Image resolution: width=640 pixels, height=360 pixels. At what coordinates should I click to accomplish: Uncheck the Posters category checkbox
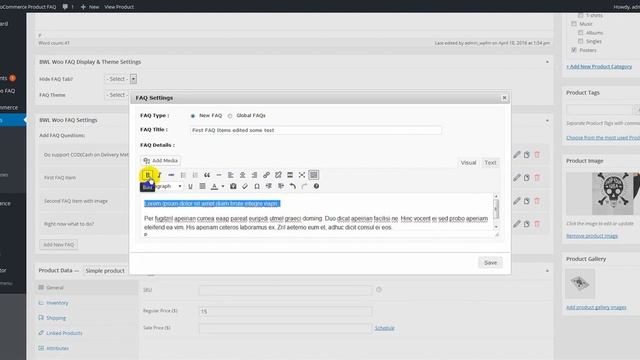574,50
